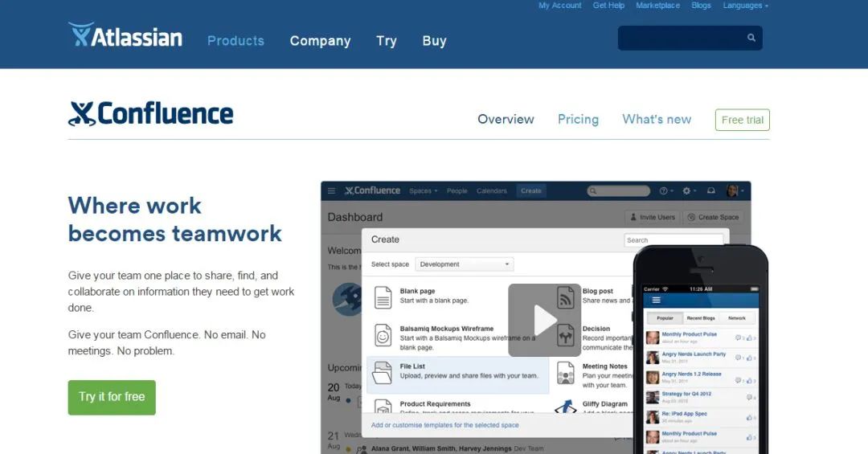868x454 pixels.
Task: Click the Blank page template icon
Action: point(383,297)
